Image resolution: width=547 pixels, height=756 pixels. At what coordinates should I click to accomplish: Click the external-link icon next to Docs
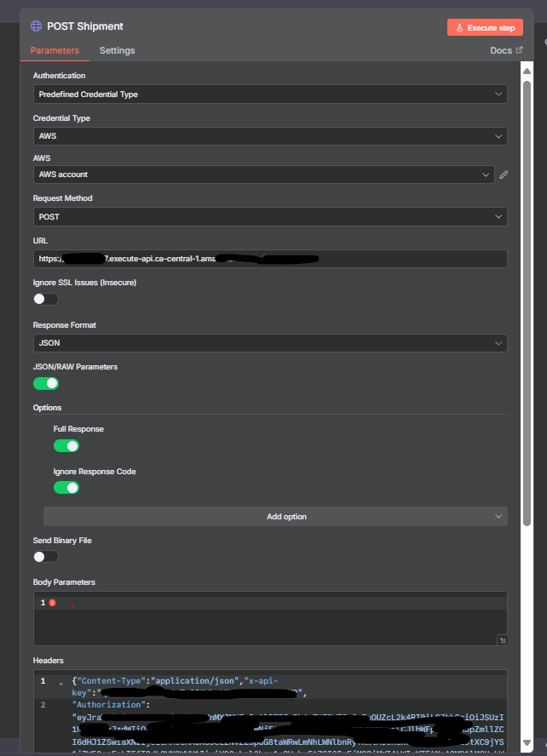point(519,49)
